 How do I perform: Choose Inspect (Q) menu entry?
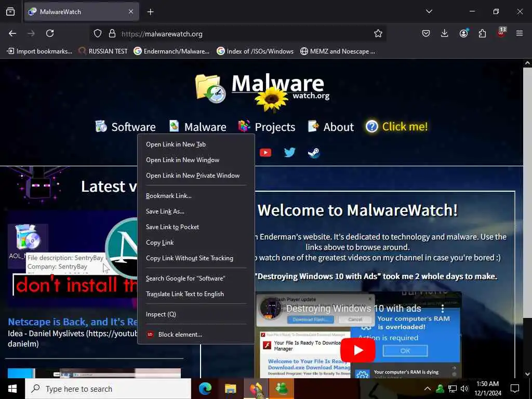coord(196,314)
